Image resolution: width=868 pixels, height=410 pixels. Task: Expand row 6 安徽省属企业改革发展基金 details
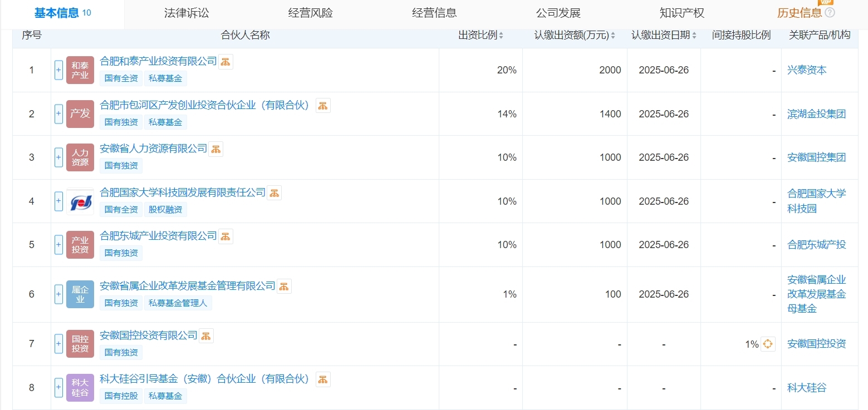click(58, 294)
